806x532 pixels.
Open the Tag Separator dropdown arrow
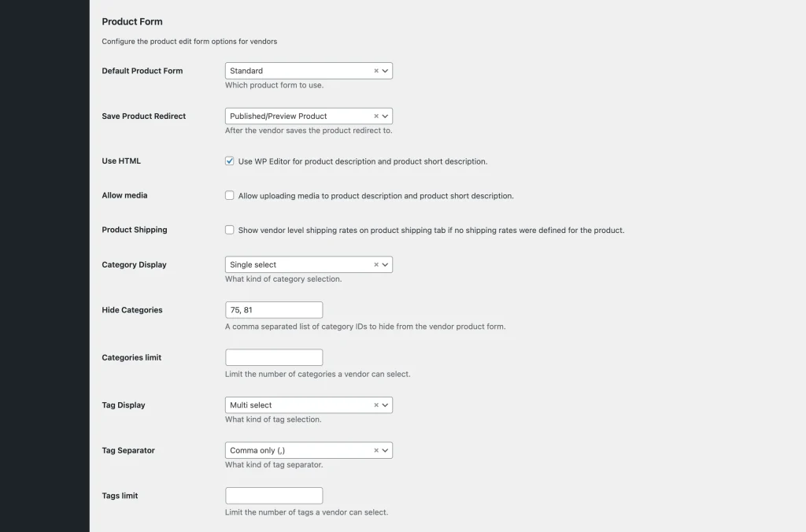coord(386,451)
